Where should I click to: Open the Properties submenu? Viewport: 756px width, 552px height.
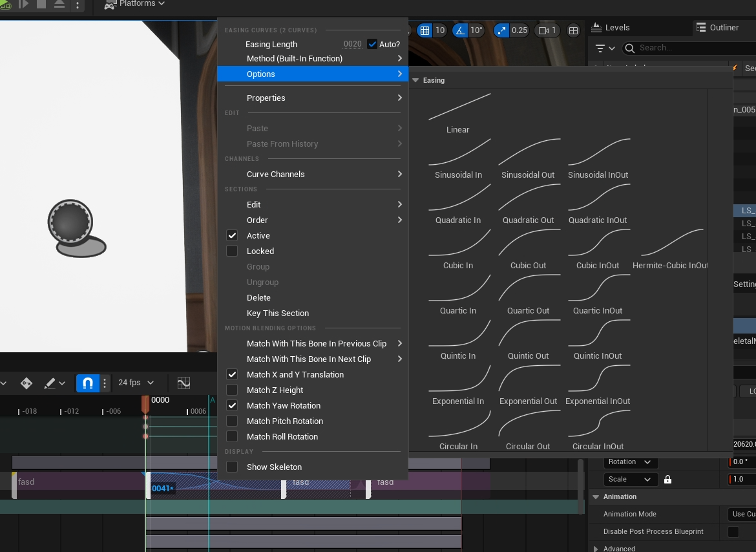[313, 98]
